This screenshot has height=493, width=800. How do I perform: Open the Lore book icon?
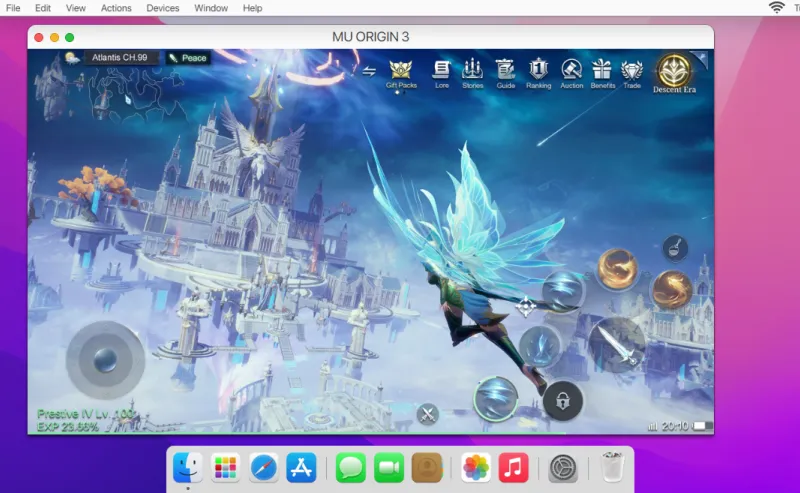[x=442, y=73]
